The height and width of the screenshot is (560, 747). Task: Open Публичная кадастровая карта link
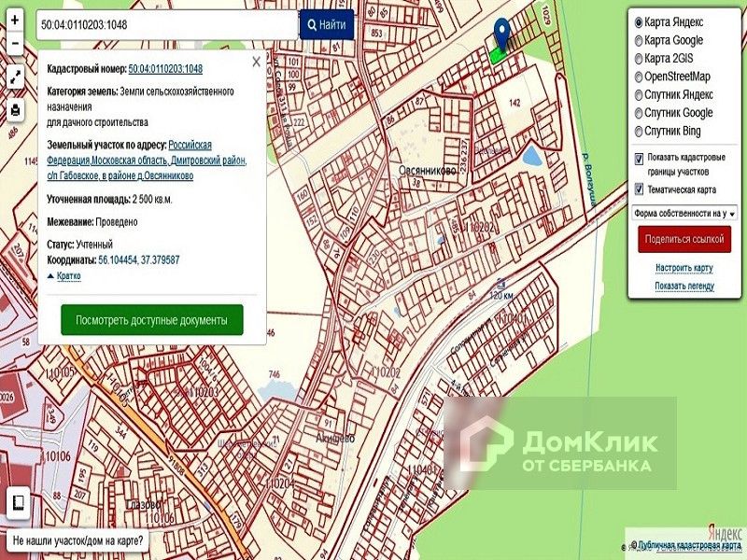tap(689, 545)
